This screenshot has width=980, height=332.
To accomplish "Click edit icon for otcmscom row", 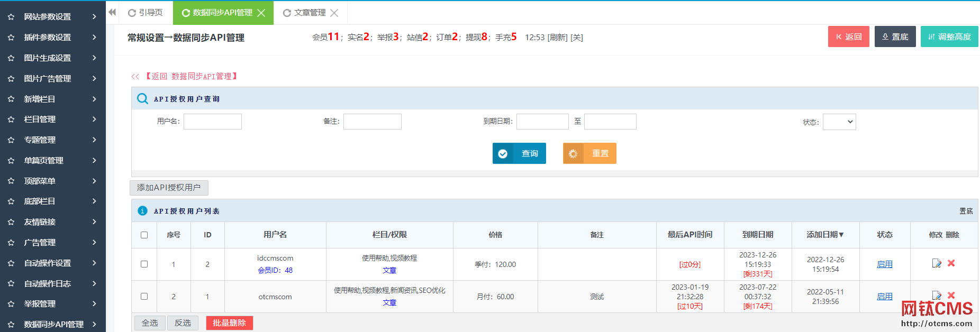I will point(937,295).
